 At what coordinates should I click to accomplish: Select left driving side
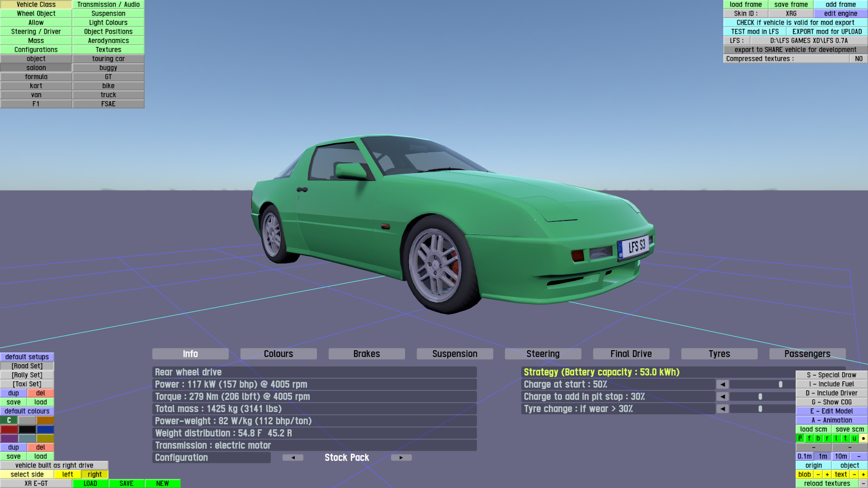[x=68, y=474]
